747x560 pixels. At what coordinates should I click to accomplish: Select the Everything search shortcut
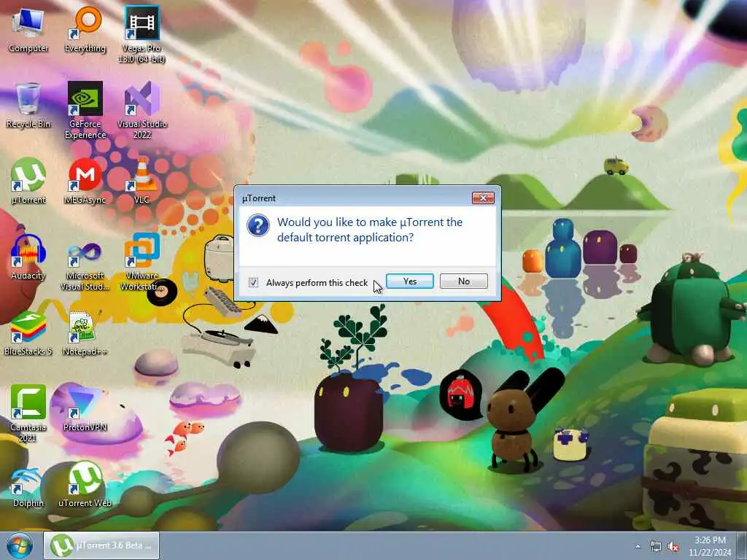point(85,31)
